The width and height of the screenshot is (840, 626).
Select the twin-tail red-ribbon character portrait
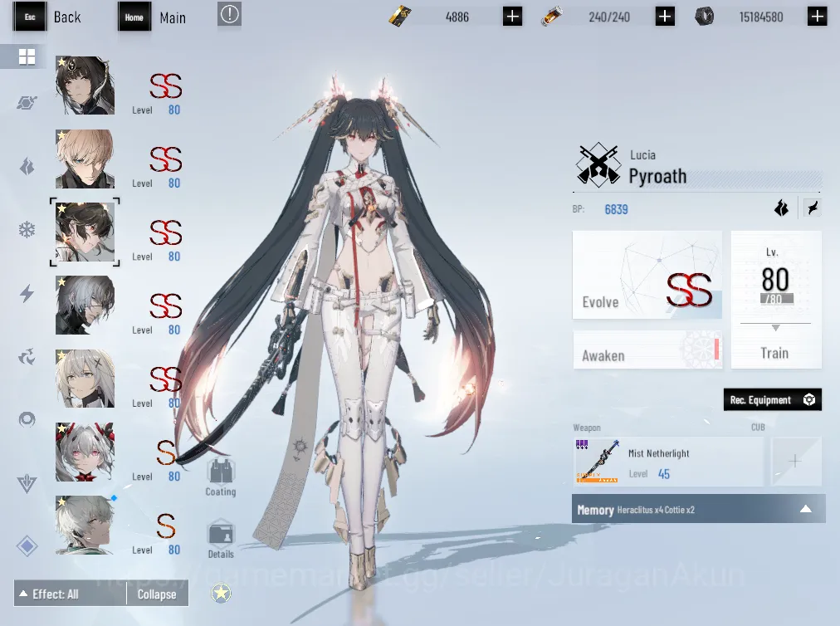[x=85, y=452]
